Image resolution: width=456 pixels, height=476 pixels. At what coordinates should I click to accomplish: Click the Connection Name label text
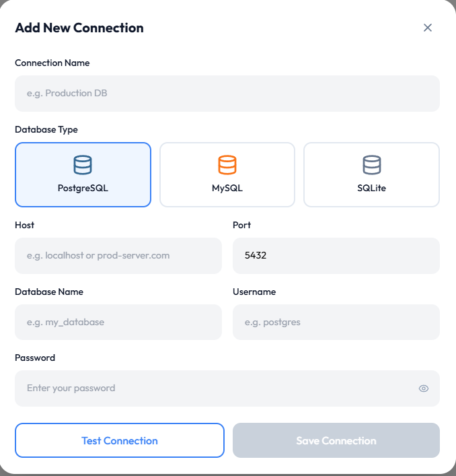52,63
